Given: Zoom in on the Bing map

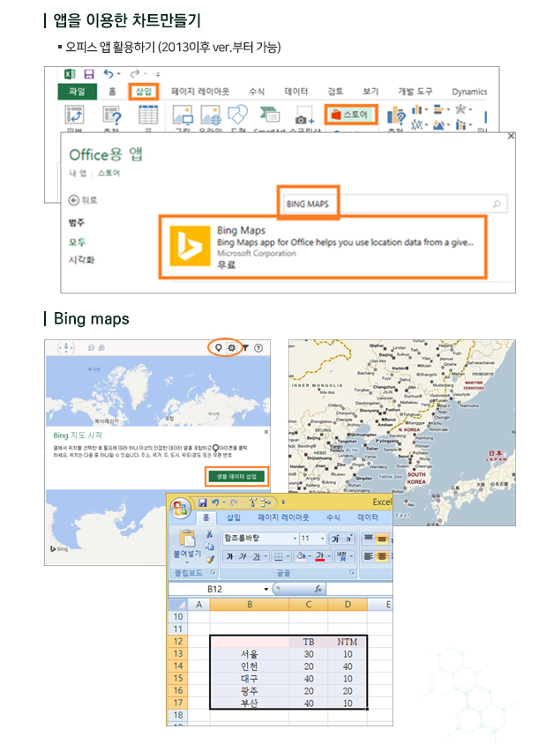Looking at the screenshot, I should pyautogui.click(x=101, y=348).
